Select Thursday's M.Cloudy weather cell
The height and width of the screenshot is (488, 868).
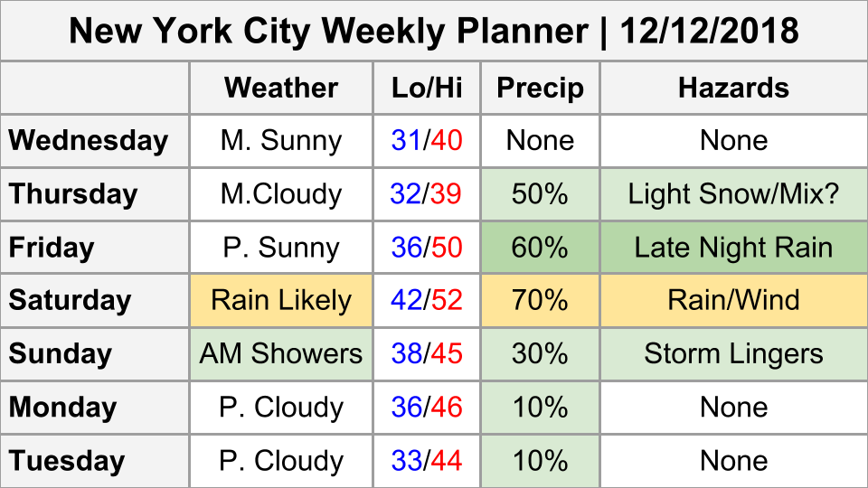tap(281, 194)
